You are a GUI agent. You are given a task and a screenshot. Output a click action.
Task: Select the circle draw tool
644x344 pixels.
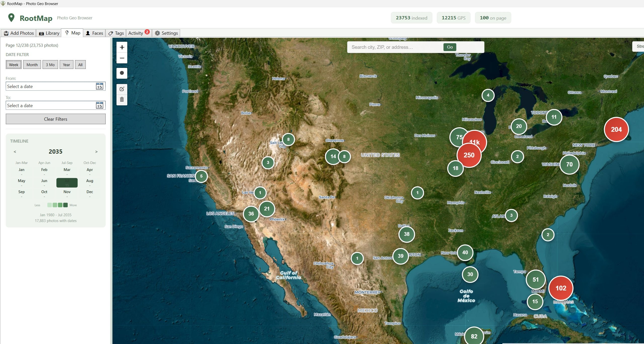(122, 73)
